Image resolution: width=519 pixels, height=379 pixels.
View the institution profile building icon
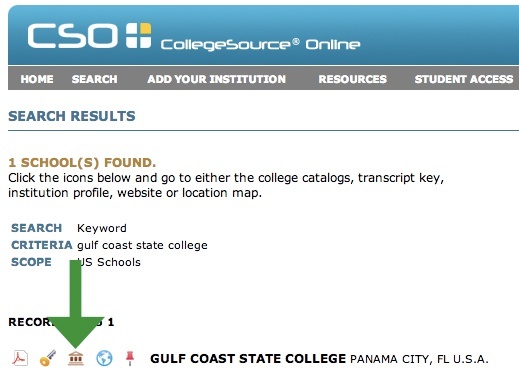(x=76, y=358)
